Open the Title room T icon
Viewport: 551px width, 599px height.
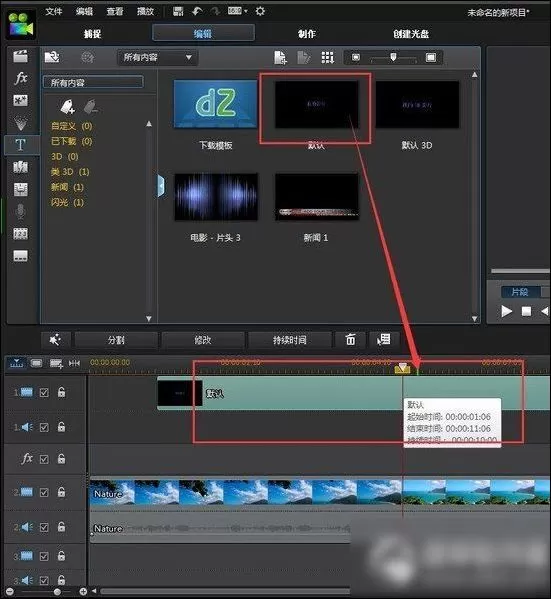[x=20, y=145]
